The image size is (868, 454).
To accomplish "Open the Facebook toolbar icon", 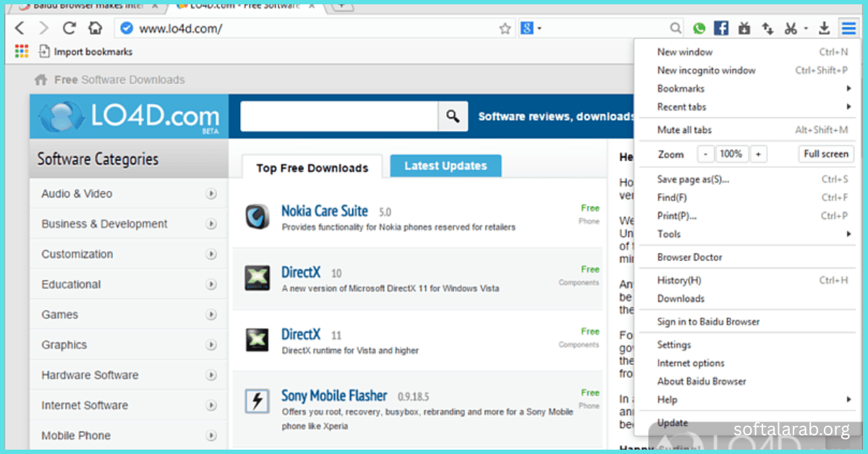I will (721, 28).
